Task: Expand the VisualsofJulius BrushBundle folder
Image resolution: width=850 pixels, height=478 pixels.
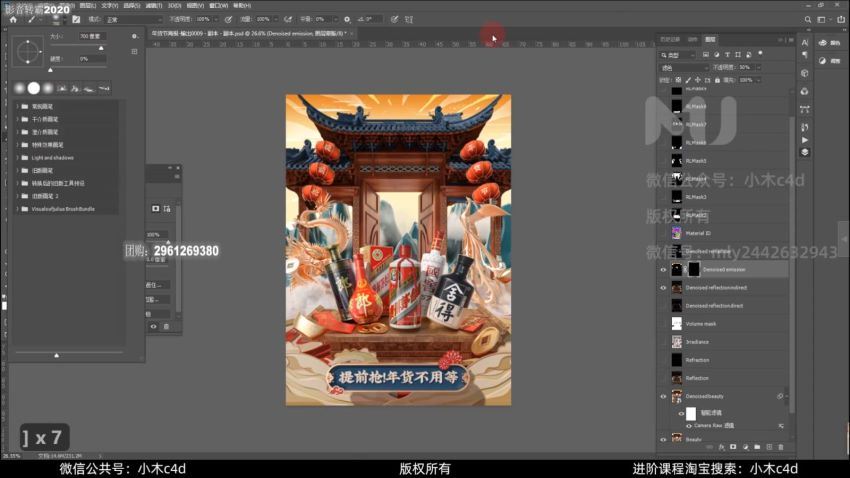Action: click(x=17, y=209)
